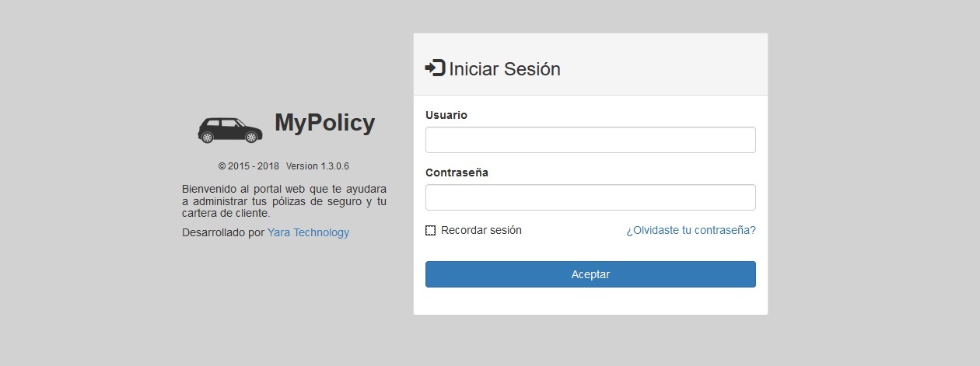
Task: Focus the Usuario input field
Action: (x=590, y=140)
